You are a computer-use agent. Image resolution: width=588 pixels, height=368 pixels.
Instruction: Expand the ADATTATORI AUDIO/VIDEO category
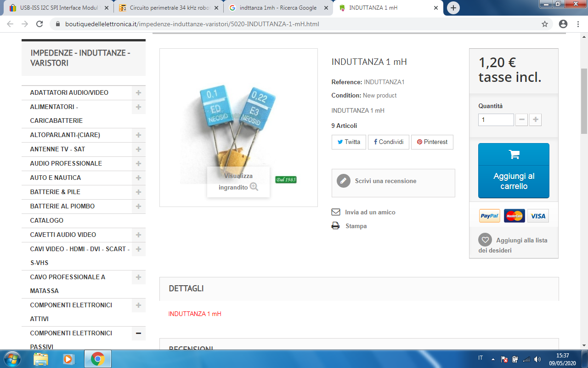(x=138, y=92)
